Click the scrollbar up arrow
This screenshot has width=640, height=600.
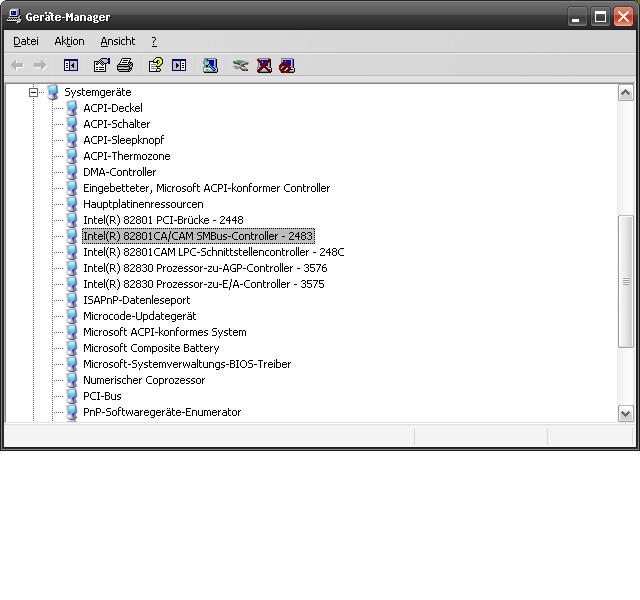[x=626, y=93]
